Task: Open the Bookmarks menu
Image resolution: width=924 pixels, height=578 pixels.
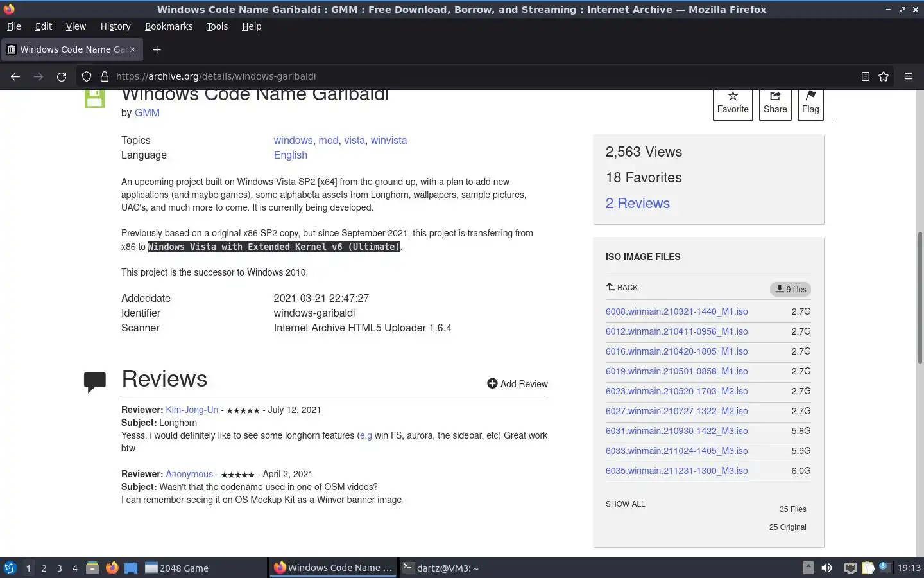Action: point(169,26)
